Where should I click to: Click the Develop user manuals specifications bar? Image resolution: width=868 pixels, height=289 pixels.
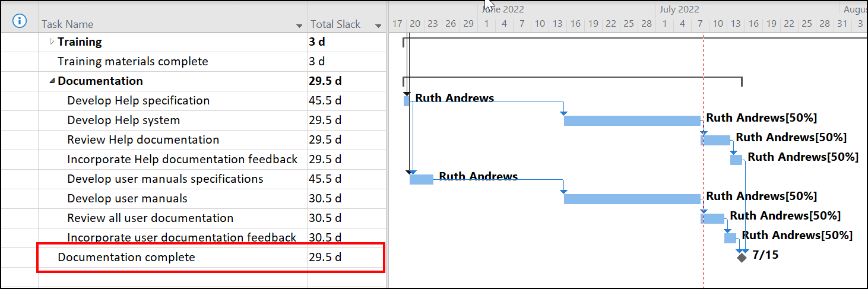coord(422,179)
